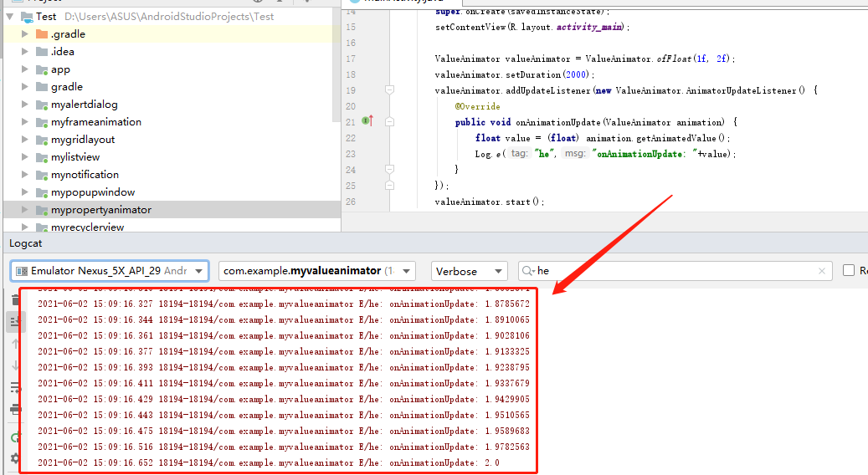Clear the Logcat search field text
Image resolution: width=868 pixels, height=475 pixels.
click(821, 271)
